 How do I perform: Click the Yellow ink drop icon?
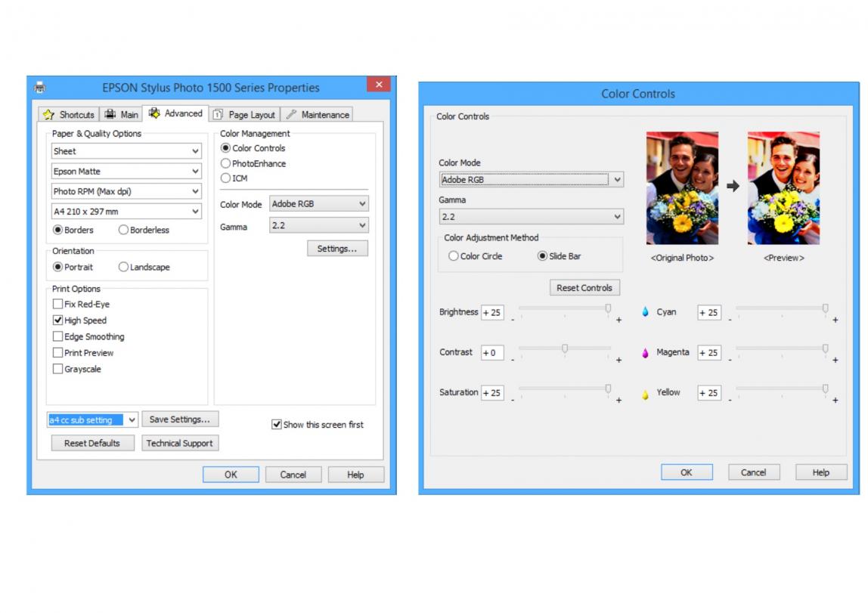[x=645, y=394]
